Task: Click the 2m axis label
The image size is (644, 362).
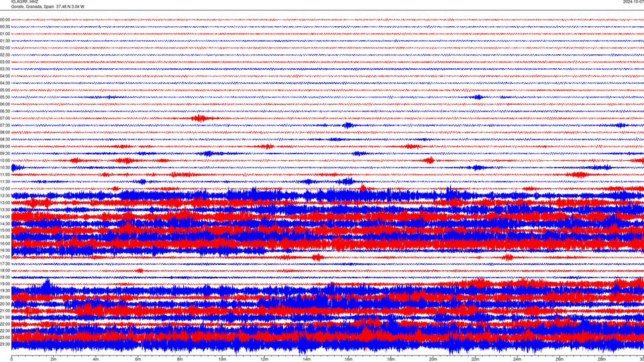Action: pos(54,359)
